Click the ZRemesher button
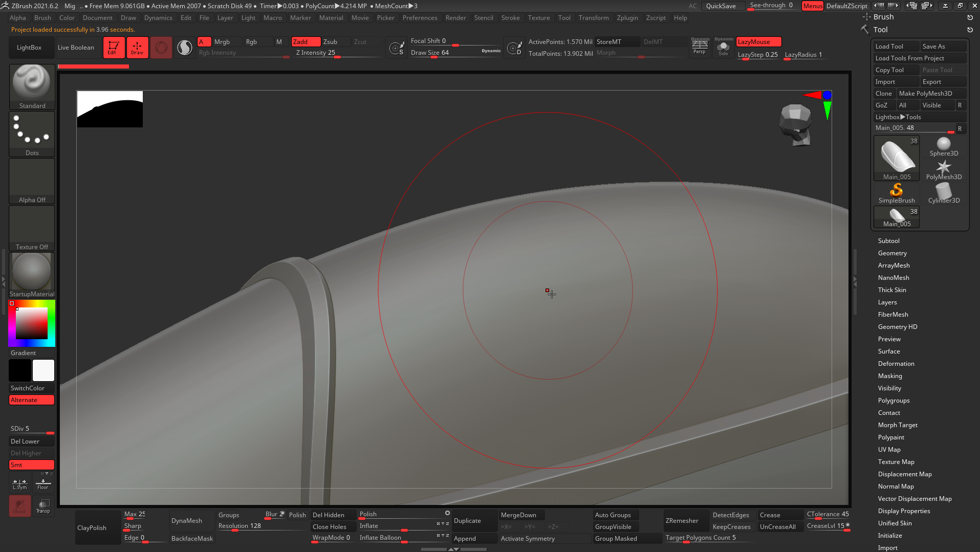 pyautogui.click(x=682, y=521)
